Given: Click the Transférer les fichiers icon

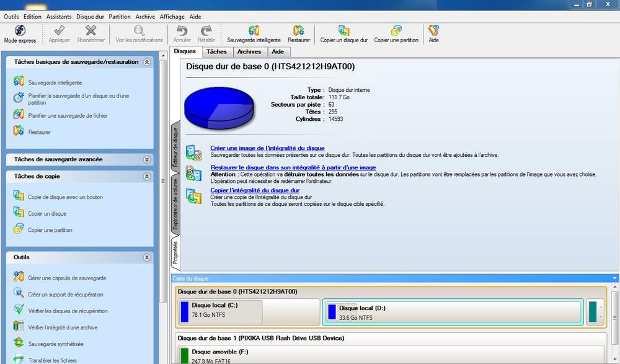Looking at the screenshot, I should pyautogui.click(x=19, y=359).
